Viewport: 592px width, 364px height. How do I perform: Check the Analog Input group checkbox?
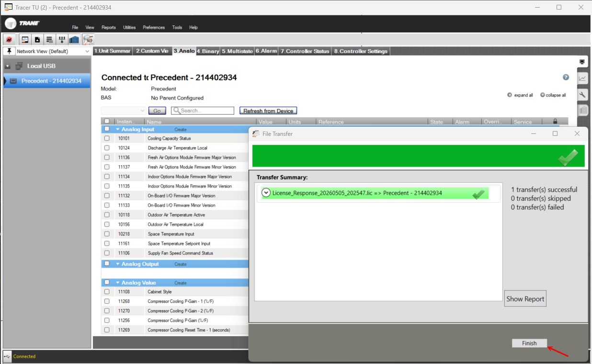(x=107, y=129)
